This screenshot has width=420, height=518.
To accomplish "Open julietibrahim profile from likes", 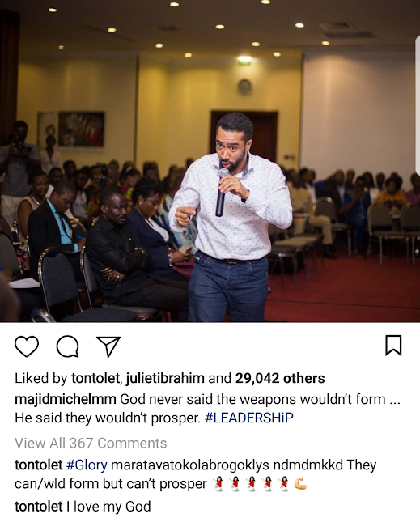I will click(165, 378).
